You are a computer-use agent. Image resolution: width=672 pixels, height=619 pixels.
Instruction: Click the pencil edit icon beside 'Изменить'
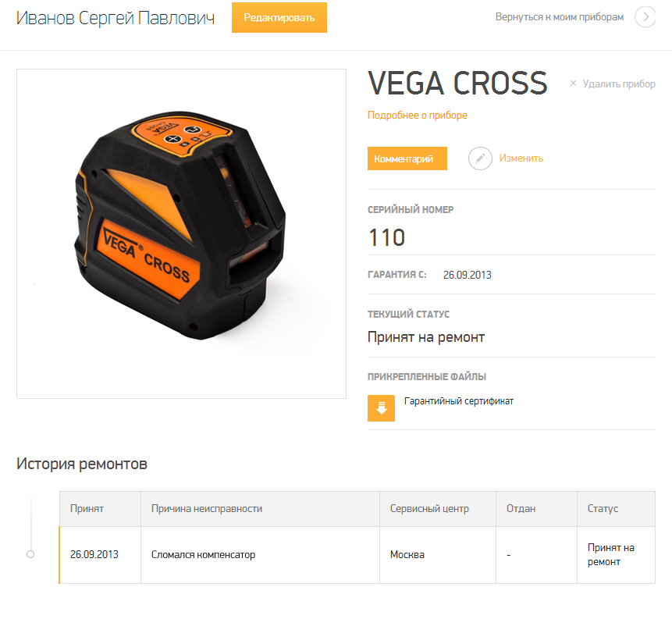[x=480, y=158]
